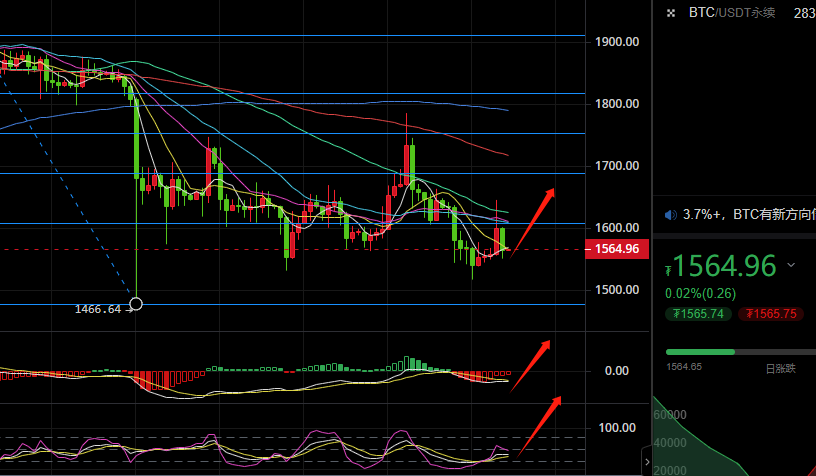Expand the dropdown chevron next to 1564.96

[792, 266]
